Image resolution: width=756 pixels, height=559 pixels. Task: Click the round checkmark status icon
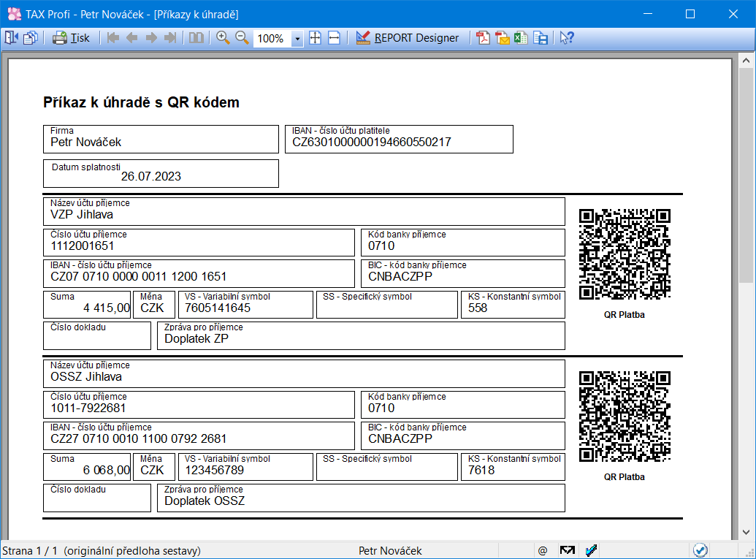click(700, 550)
